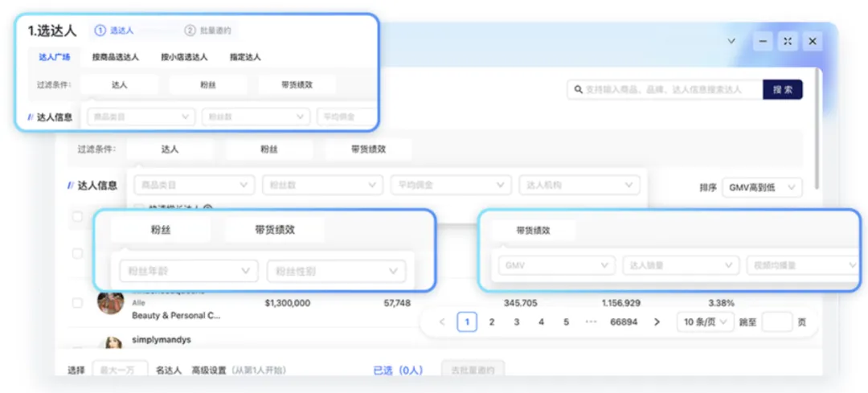The width and height of the screenshot is (868, 393).
Task: Click 粉丝 tab above the 粉丝年龄 dropdown
Action: point(161,230)
